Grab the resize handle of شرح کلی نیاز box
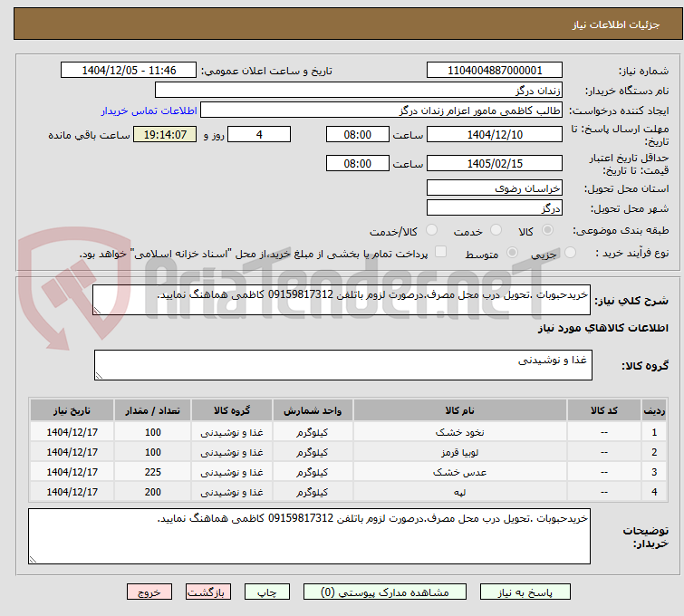 (97, 310)
